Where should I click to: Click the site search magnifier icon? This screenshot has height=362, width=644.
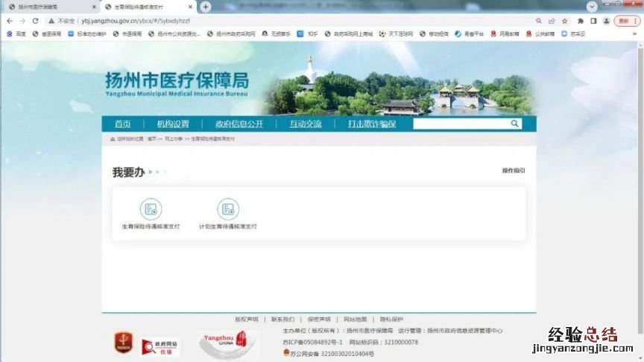(514, 124)
